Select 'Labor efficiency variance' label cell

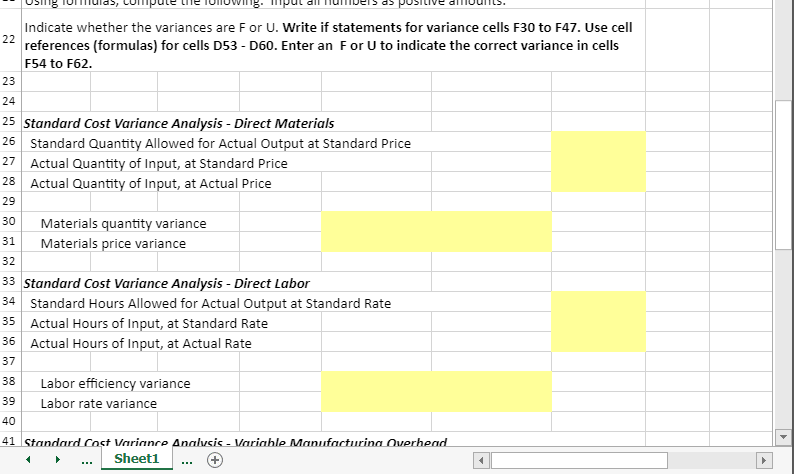pos(115,383)
